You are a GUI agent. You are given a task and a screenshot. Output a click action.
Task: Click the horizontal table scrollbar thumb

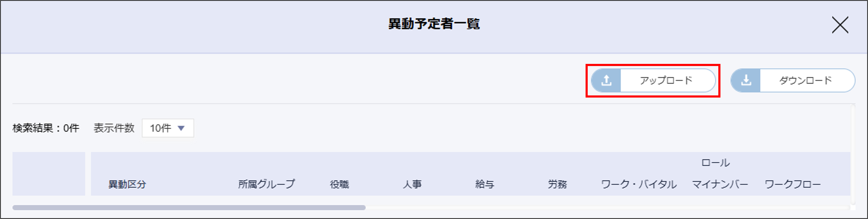click(189, 208)
